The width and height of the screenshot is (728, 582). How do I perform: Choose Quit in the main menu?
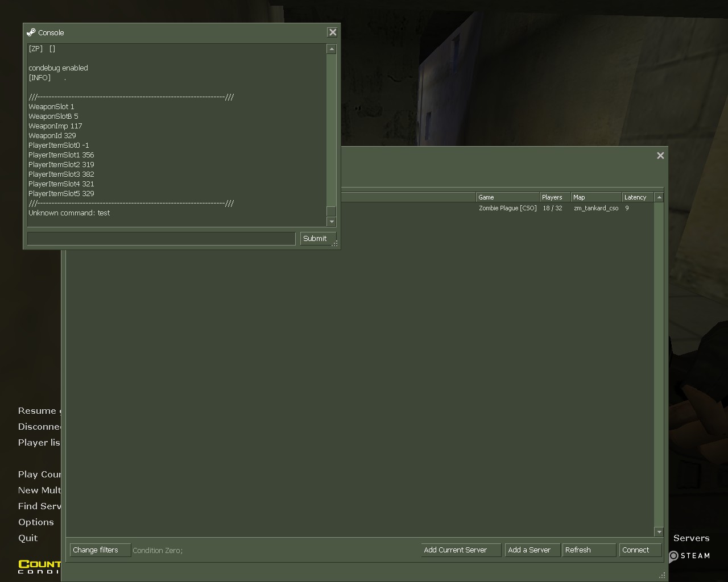pos(28,538)
